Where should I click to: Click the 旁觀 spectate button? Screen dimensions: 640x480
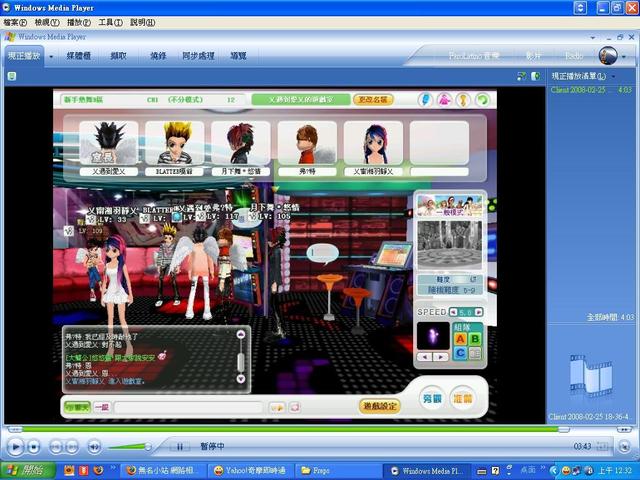432,398
